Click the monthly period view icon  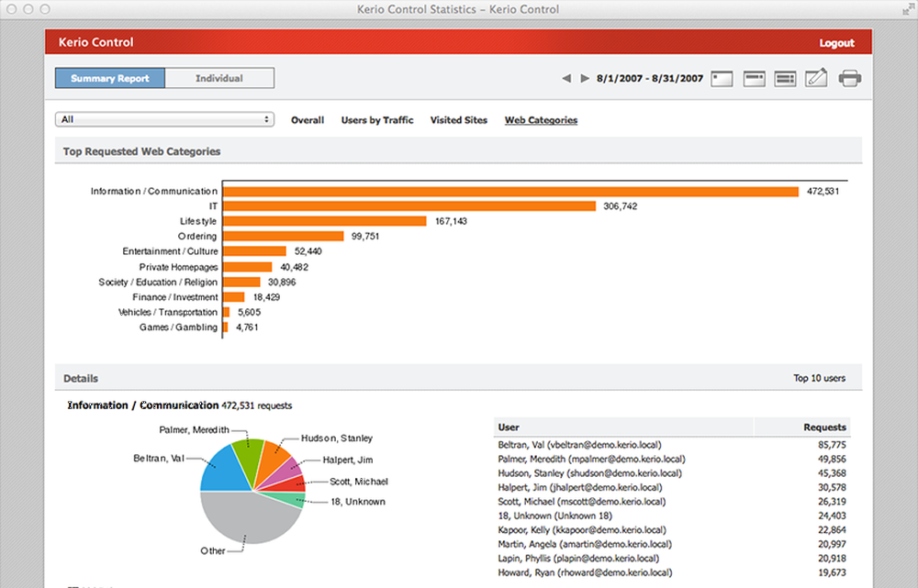coord(784,79)
